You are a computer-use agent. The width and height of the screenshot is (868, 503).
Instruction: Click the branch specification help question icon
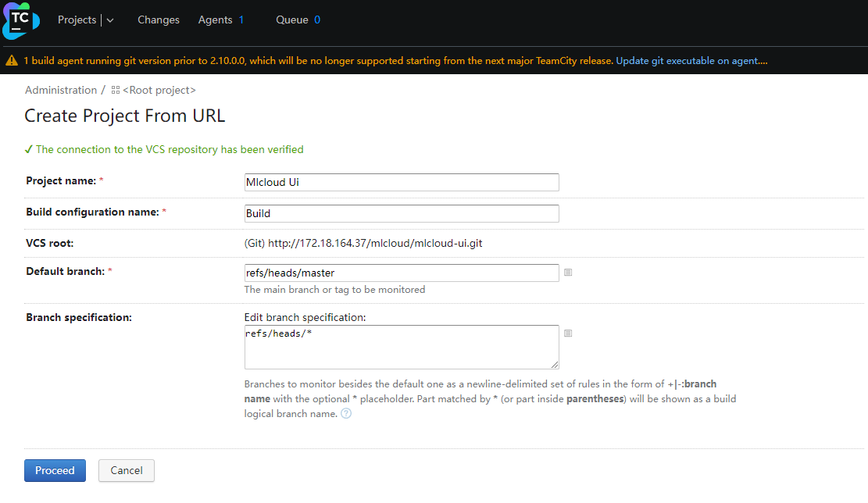coord(346,413)
